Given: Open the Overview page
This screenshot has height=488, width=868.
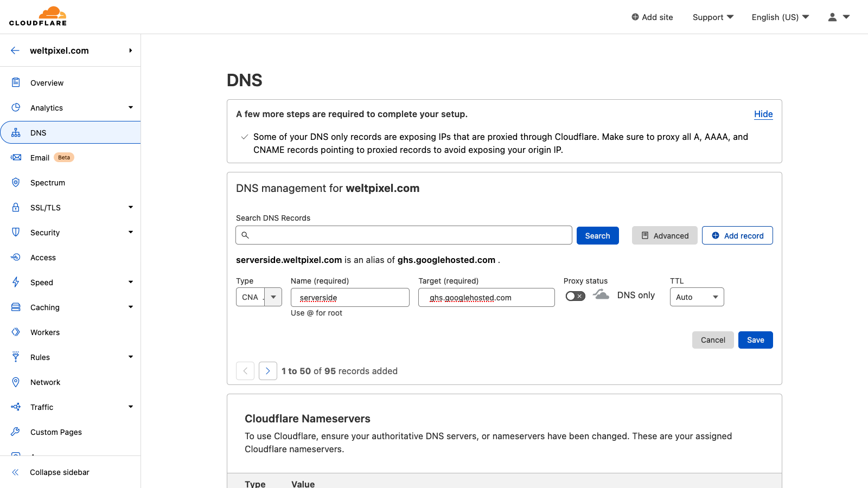Looking at the screenshot, I should point(47,83).
